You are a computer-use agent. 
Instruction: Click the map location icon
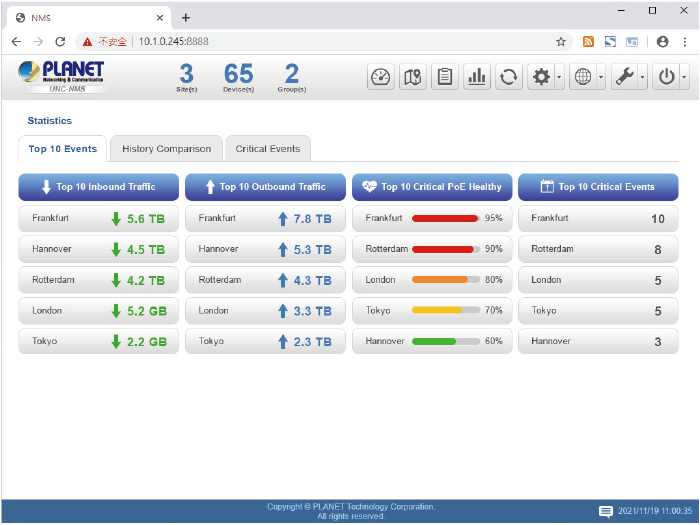412,77
